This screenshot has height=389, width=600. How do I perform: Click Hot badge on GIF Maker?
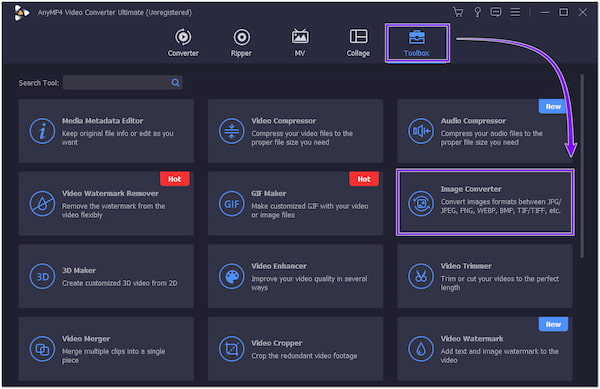tap(364, 179)
